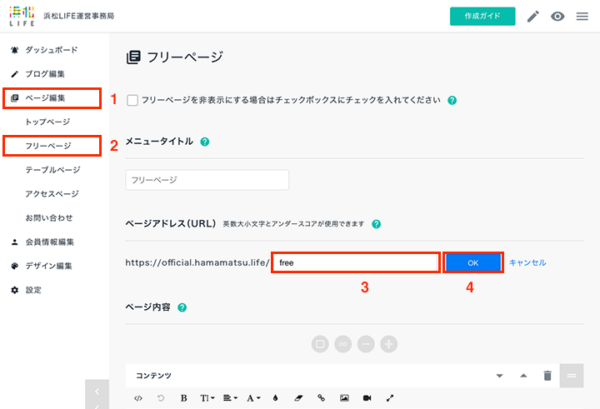The height and width of the screenshot is (409, 600).
Task: Click the blue OK button
Action: [x=473, y=262]
